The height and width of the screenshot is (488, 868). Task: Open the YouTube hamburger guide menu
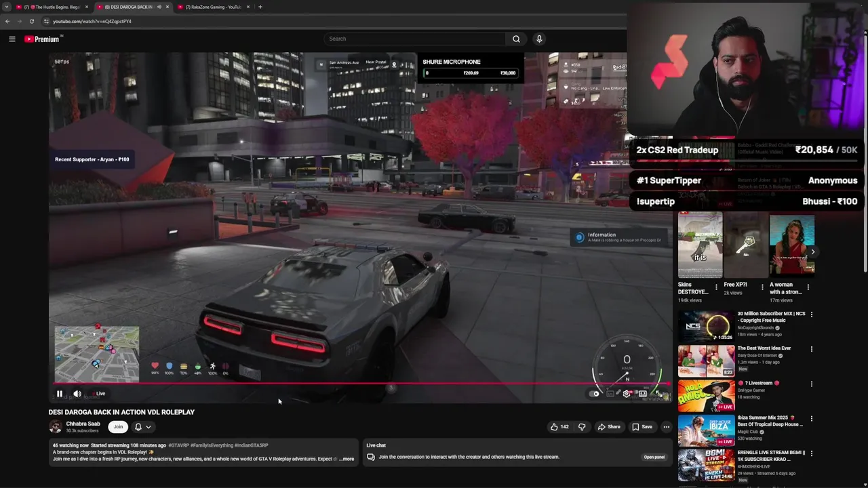point(12,39)
